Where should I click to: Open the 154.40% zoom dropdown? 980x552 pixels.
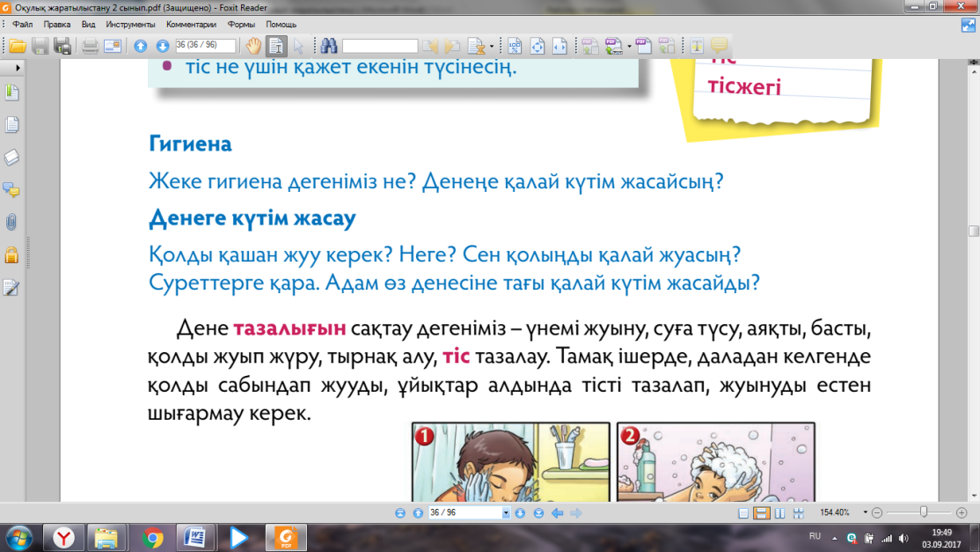coord(866,512)
